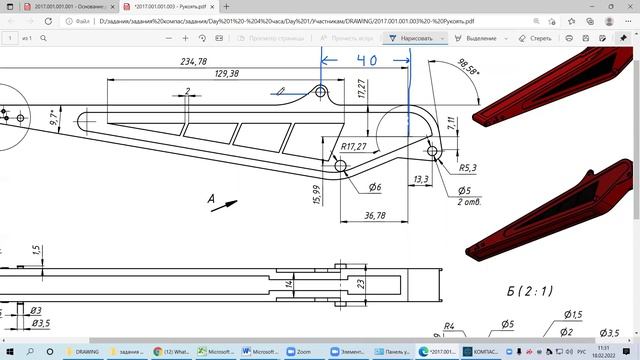640x360 pixels.
Task: Switch to the КОМПАС taskbar window
Action: [481, 351]
